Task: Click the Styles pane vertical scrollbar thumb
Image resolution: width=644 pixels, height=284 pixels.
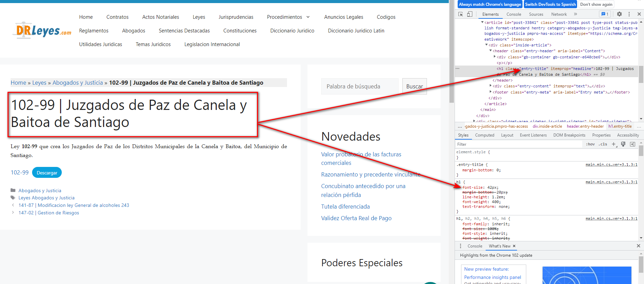Action: click(641, 151)
